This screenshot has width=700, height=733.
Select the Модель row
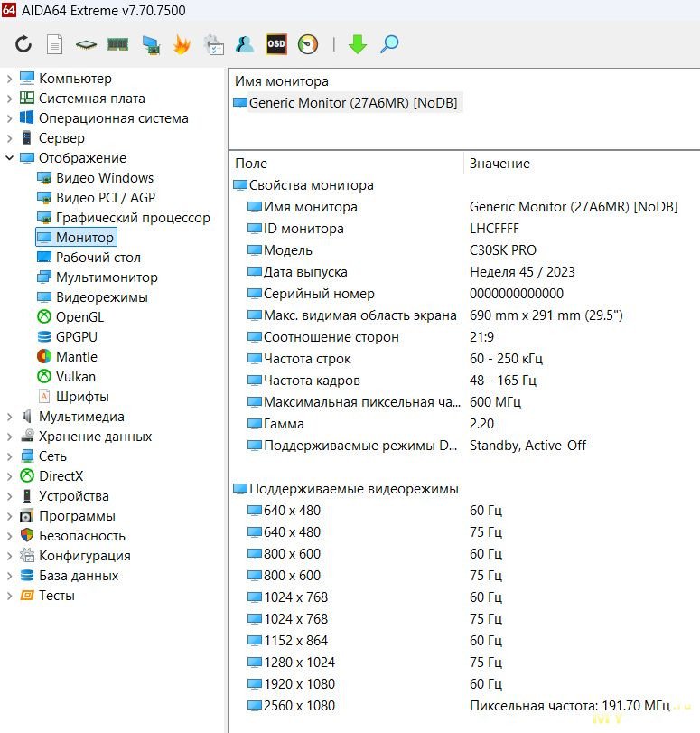pyautogui.click(x=464, y=250)
